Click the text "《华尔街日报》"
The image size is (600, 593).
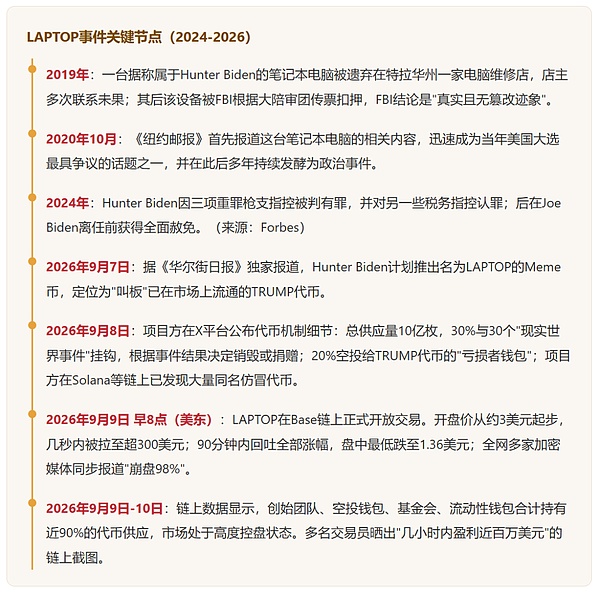point(201,267)
